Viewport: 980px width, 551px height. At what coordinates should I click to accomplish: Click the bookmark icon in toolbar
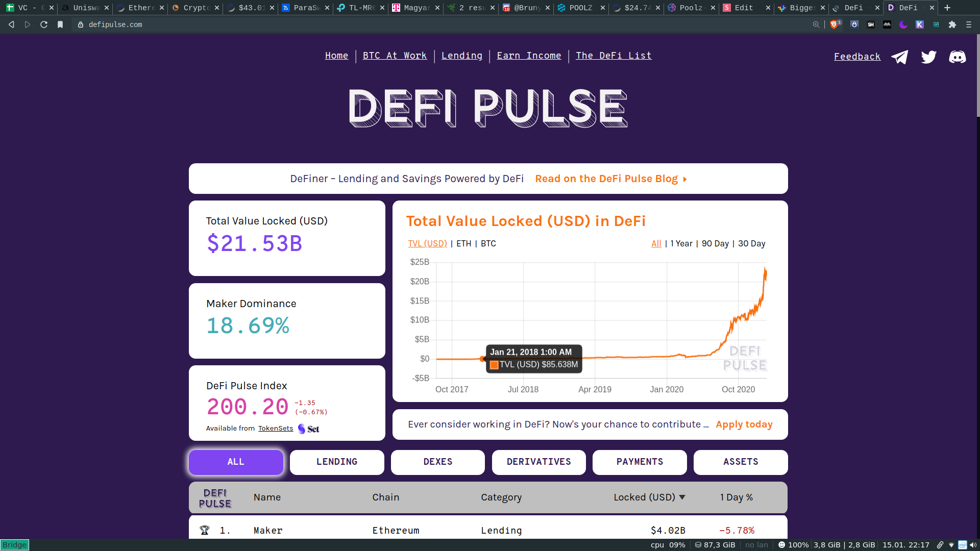[60, 24]
